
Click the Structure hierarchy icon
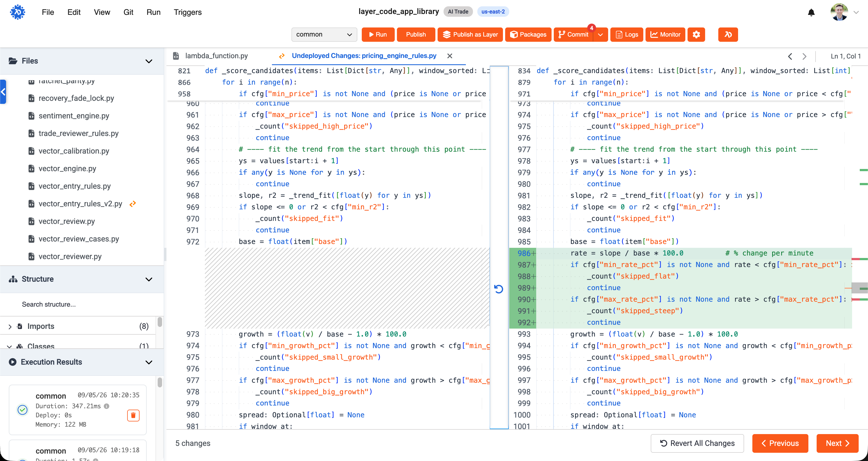[x=13, y=279]
